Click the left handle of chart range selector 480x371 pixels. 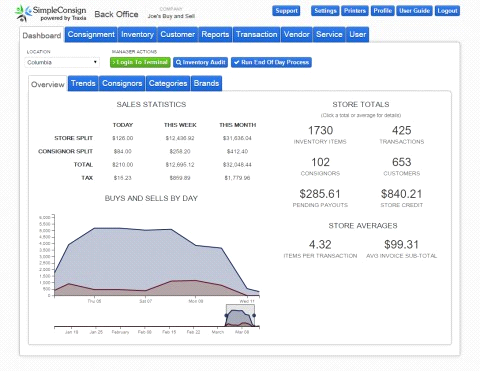226,315
